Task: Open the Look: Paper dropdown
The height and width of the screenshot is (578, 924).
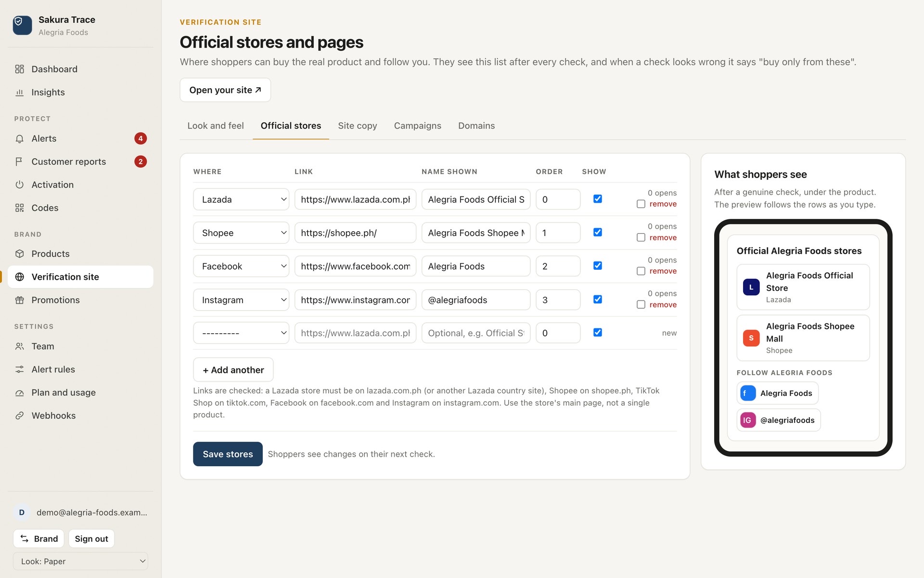Action: click(x=80, y=561)
